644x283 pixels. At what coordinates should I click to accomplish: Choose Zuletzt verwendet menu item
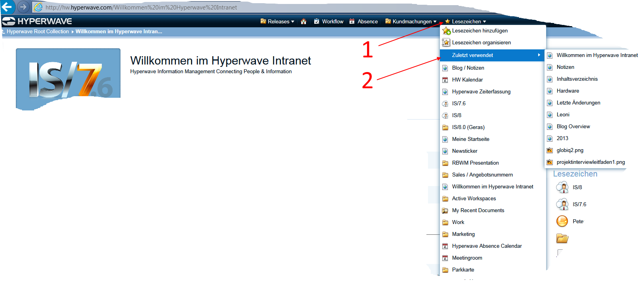(x=493, y=55)
